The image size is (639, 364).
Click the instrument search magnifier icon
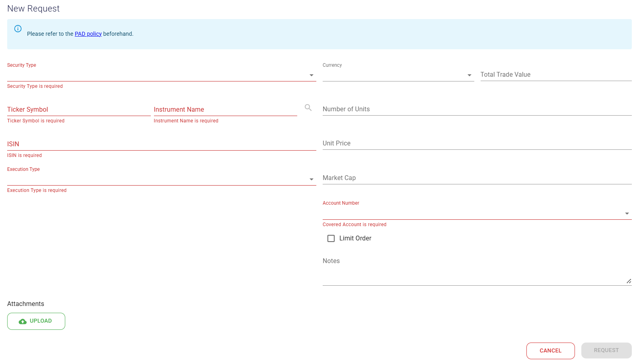point(308,108)
